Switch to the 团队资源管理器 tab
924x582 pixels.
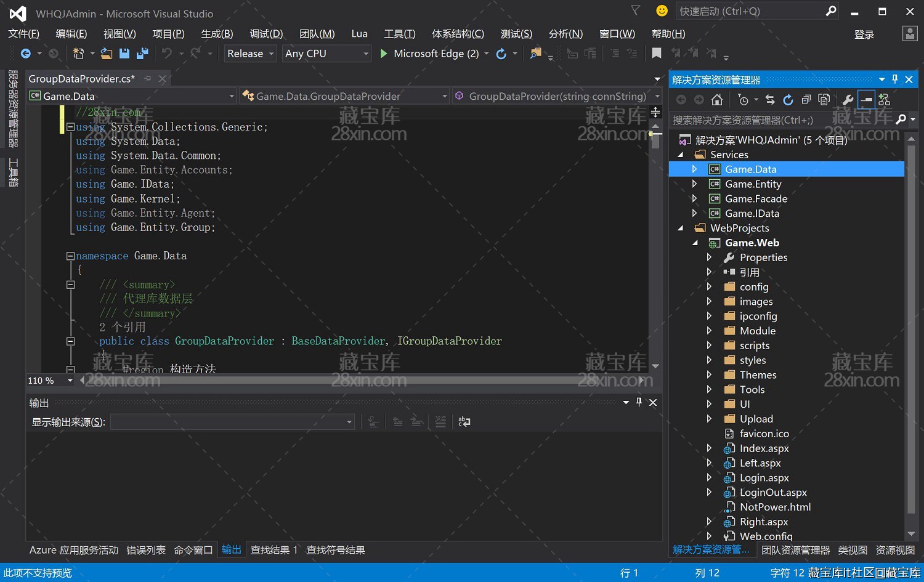click(795, 550)
